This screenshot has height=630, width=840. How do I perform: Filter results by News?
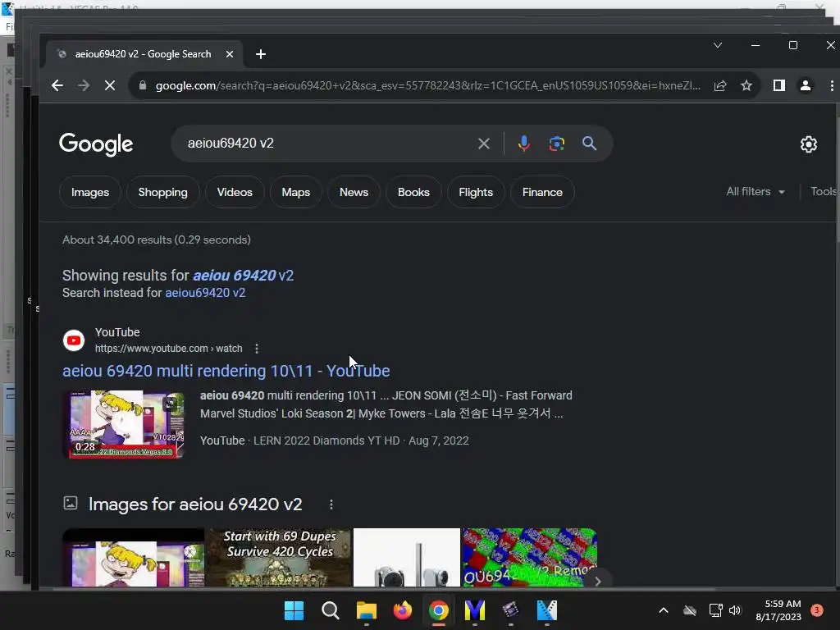coord(354,192)
